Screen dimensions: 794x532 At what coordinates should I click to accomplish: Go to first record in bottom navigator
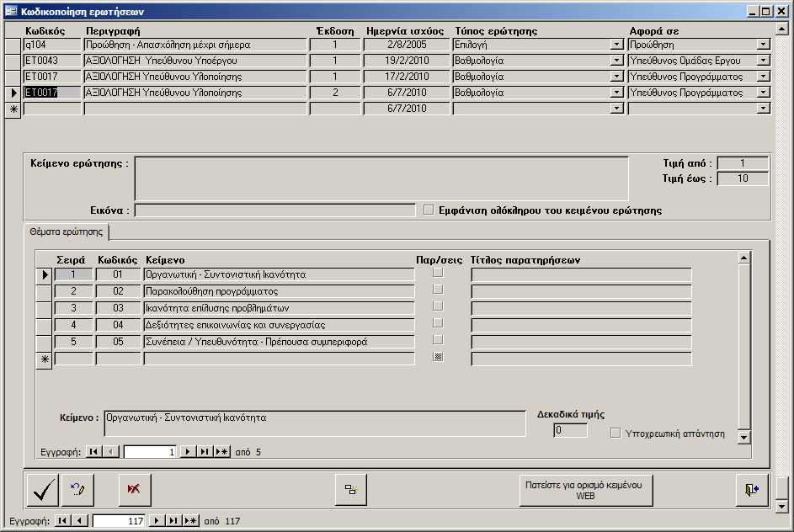[62, 521]
